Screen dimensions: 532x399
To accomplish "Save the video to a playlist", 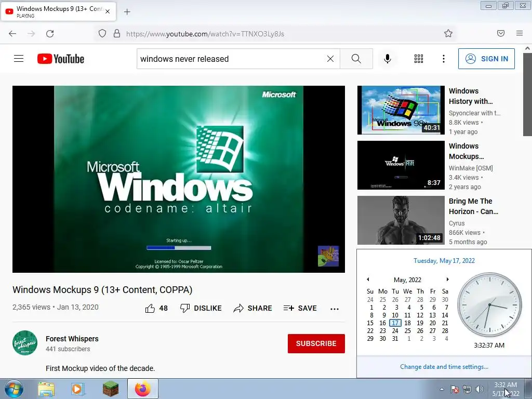I will pos(300,308).
